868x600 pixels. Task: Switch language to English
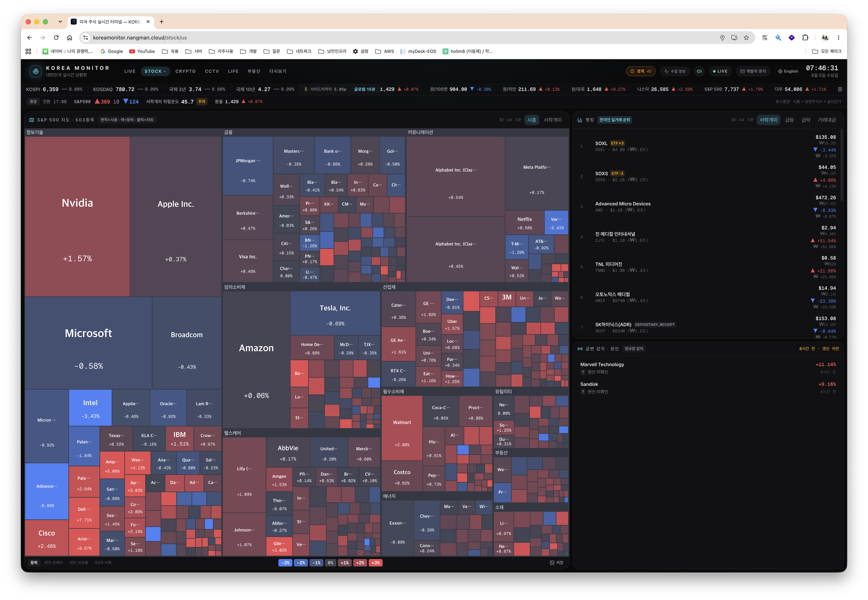coord(788,71)
